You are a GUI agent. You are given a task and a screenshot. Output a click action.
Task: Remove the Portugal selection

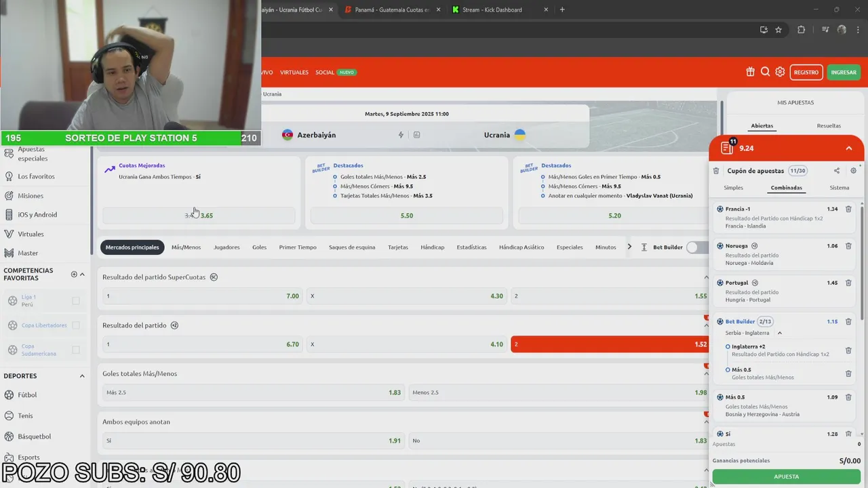coord(848,283)
